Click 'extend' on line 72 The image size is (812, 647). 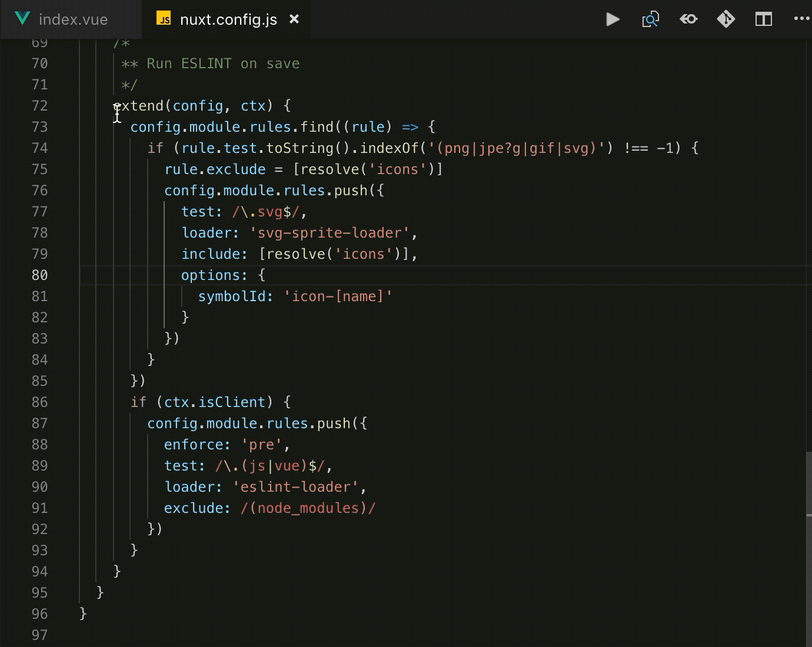pos(138,106)
